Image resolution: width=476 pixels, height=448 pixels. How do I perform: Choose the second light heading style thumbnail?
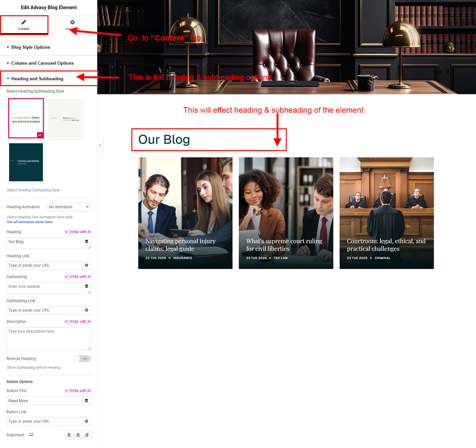(65, 119)
